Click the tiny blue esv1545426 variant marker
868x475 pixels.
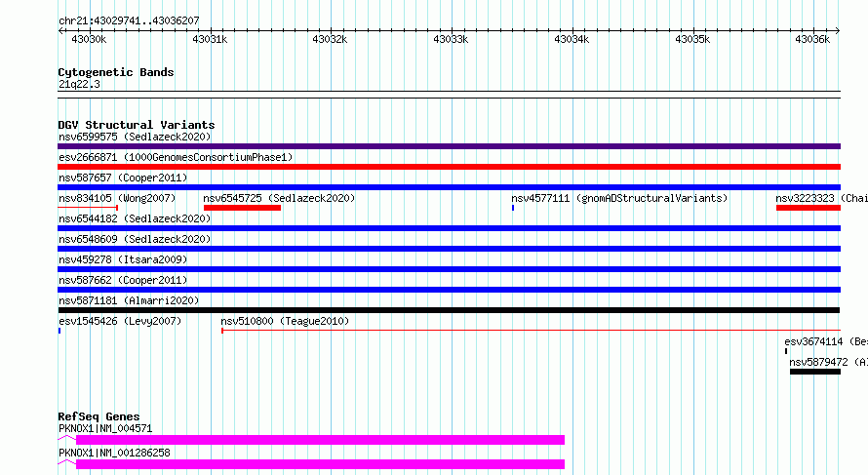[59, 331]
